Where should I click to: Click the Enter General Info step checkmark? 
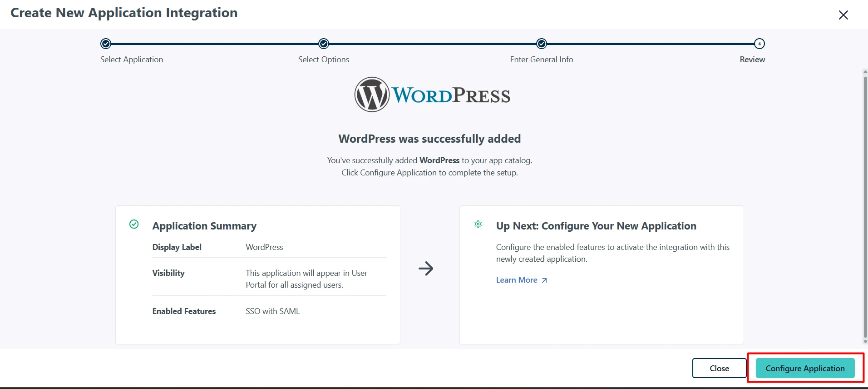(x=542, y=44)
